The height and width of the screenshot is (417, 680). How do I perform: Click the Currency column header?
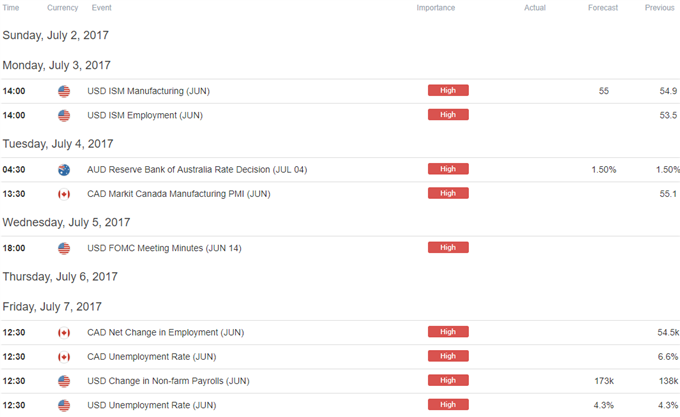coord(62,8)
